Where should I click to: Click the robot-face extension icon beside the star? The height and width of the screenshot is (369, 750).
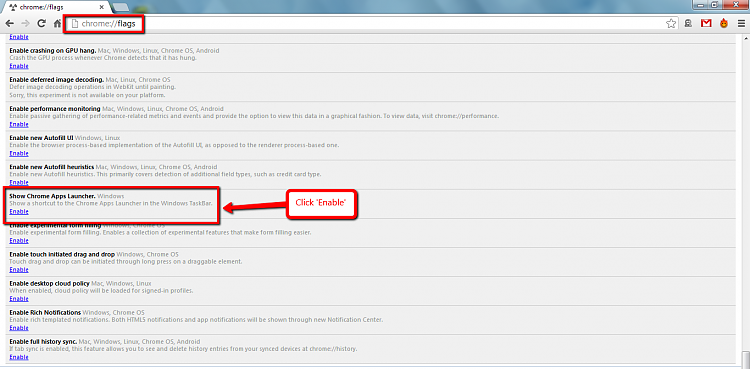point(688,23)
